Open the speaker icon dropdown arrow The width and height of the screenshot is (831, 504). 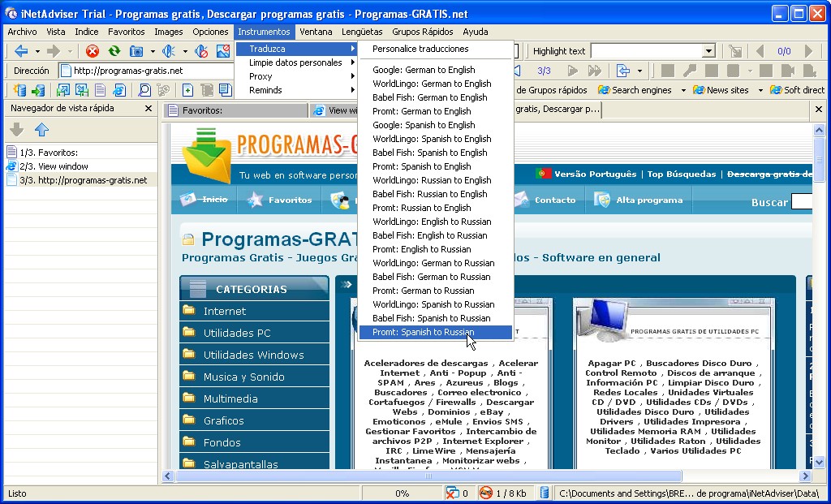tap(185, 51)
